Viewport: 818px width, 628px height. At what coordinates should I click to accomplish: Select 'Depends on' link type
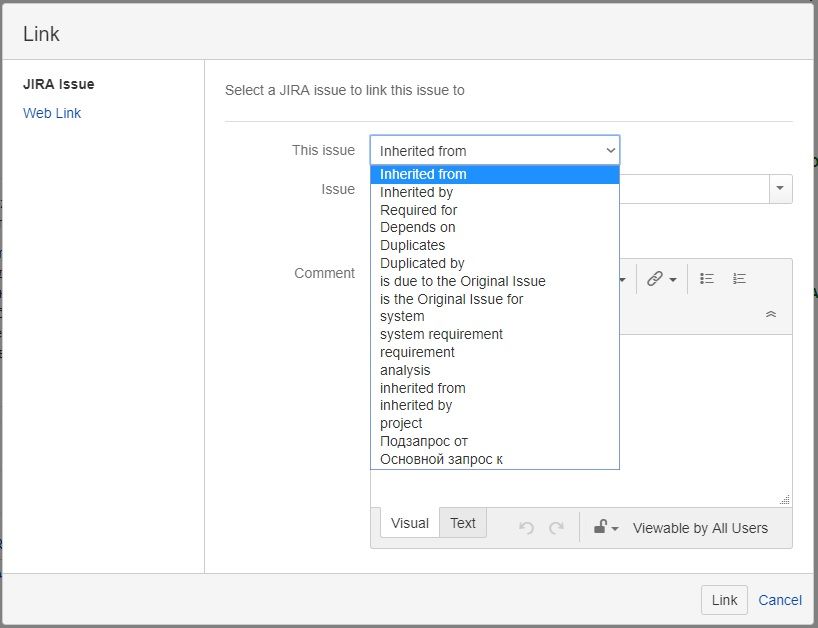(x=495, y=227)
